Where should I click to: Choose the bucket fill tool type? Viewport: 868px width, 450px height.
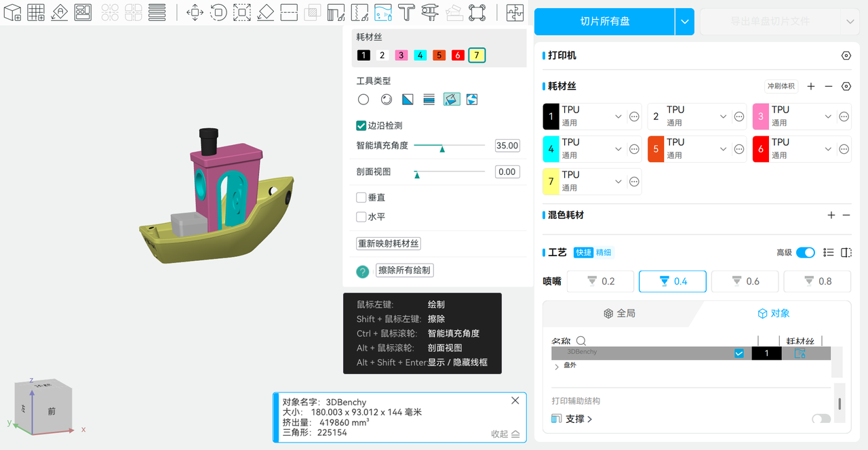(452, 100)
